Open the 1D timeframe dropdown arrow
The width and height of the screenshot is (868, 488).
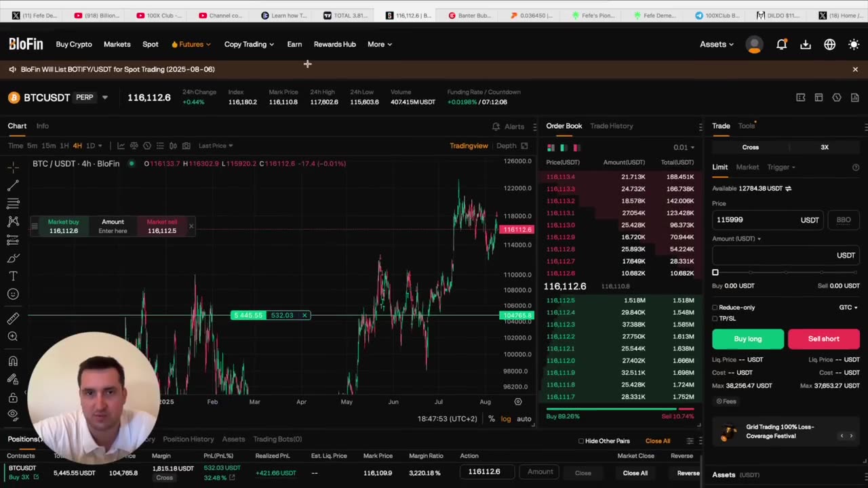click(102, 146)
